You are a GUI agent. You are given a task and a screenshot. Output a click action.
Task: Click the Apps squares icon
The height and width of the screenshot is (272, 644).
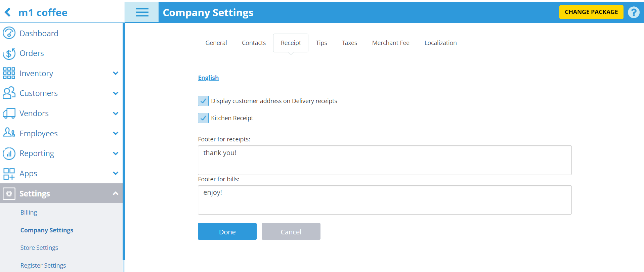[9, 174]
